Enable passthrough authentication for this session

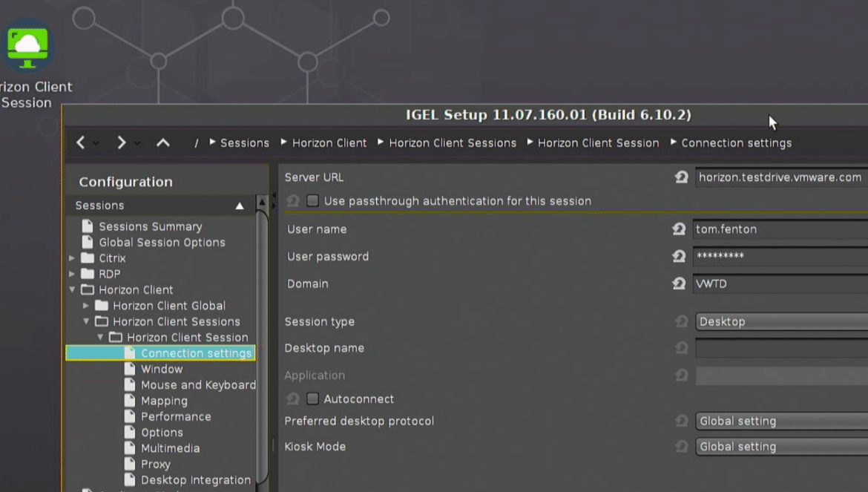coord(313,200)
